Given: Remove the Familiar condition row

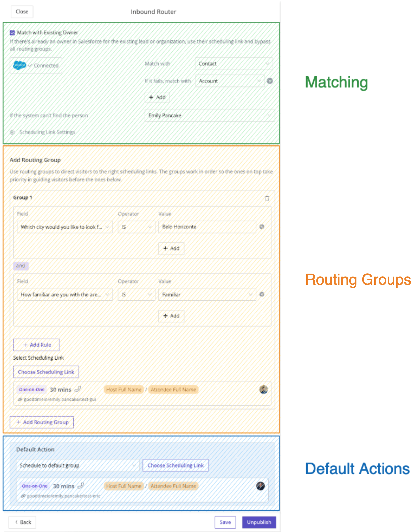Looking at the screenshot, I should 262,294.
